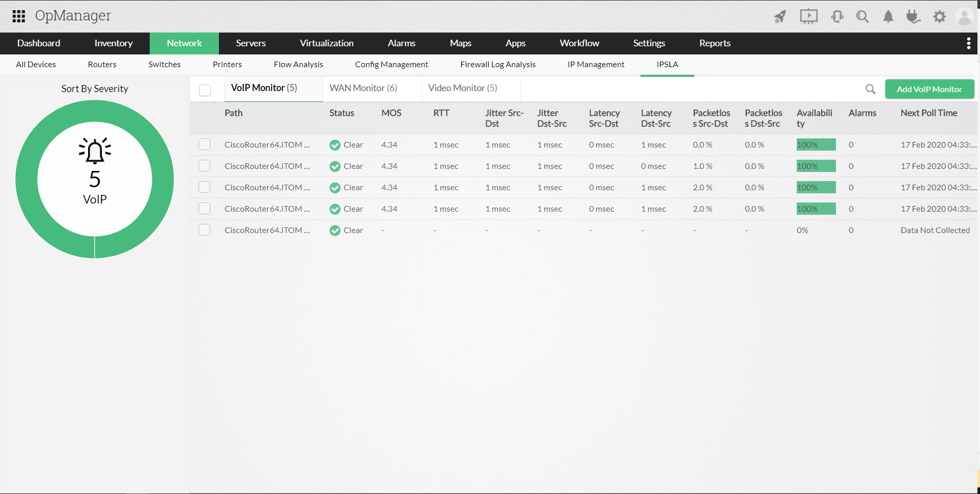The width and height of the screenshot is (980, 494).
Task: Sort by the Path column header
Action: click(234, 113)
